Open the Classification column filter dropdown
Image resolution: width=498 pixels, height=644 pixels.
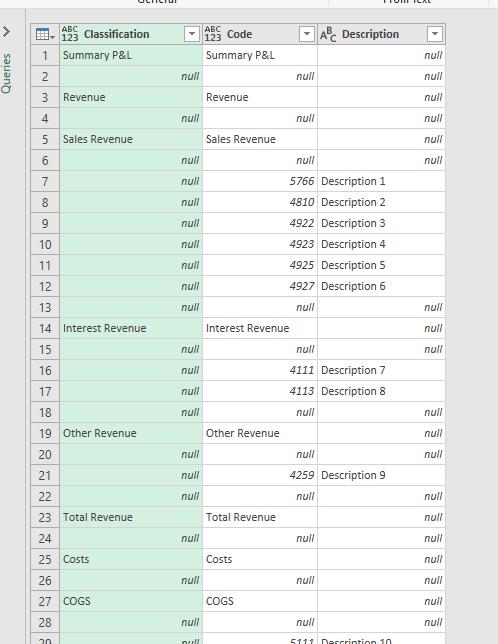(192, 34)
